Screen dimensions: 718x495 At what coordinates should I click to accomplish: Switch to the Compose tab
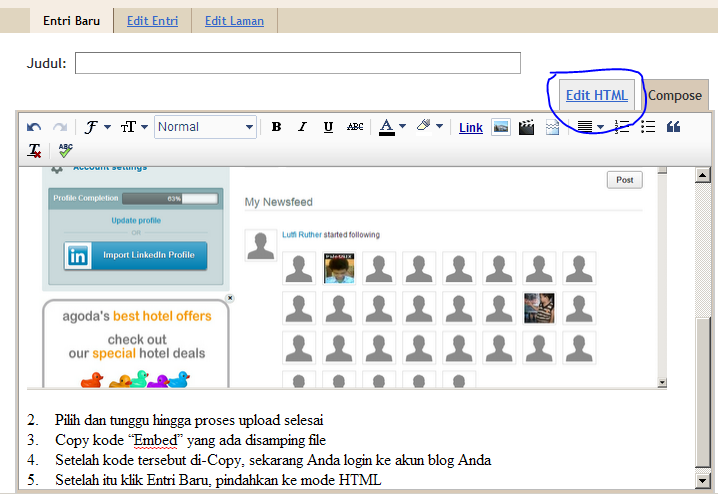pyautogui.click(x=674, y=95)
